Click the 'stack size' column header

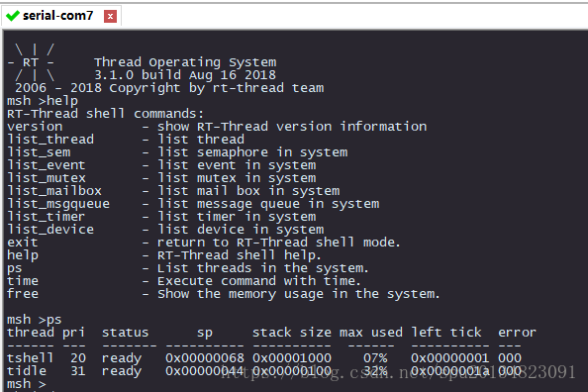[292, 333]
